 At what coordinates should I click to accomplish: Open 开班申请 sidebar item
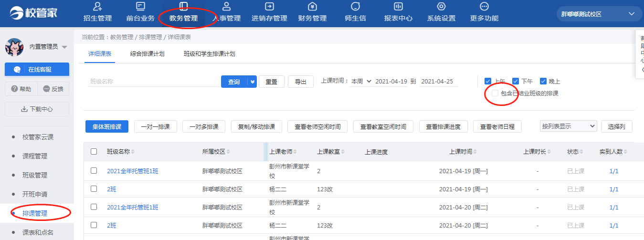pyautogui.click(x=35, y=194)
